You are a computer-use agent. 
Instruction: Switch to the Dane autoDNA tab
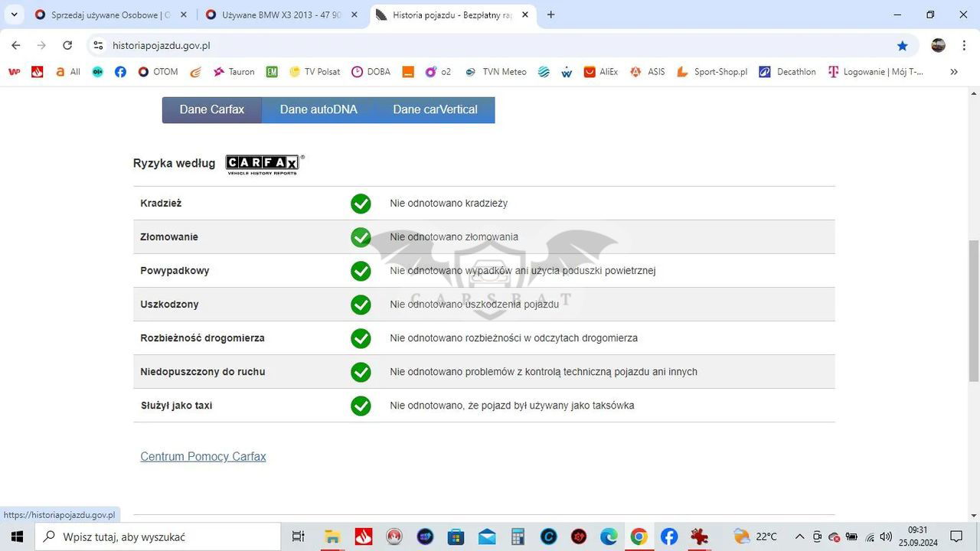[318, 109]
